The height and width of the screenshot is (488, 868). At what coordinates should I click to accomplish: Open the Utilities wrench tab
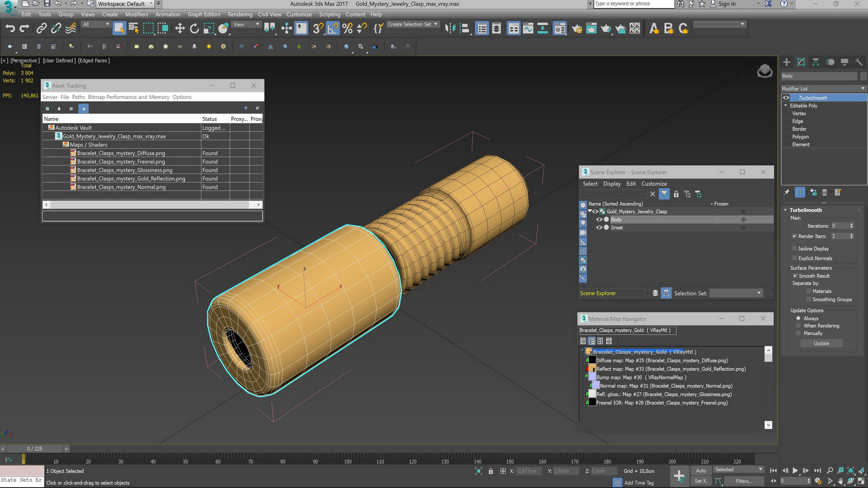point(859,62)
